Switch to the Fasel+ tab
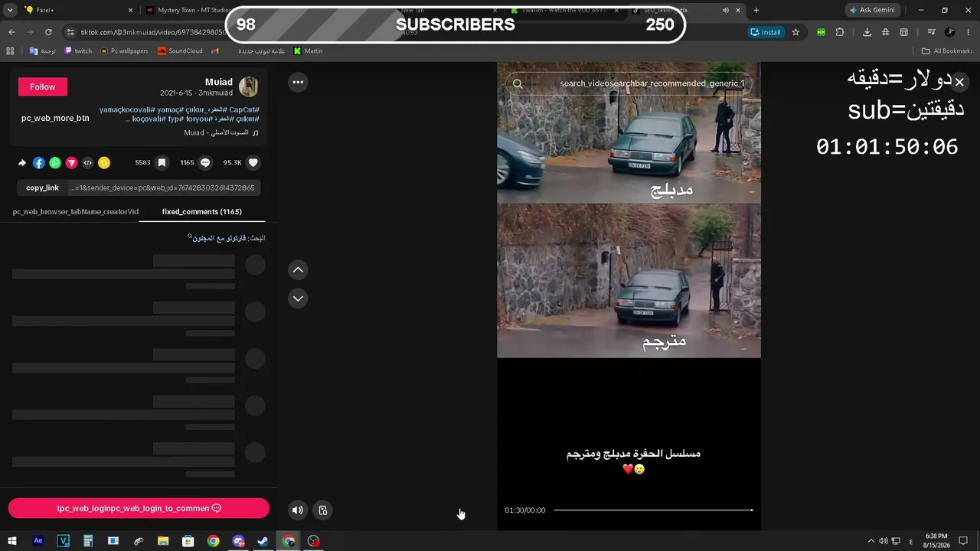 pyautogui.click(x=79, y=10)
